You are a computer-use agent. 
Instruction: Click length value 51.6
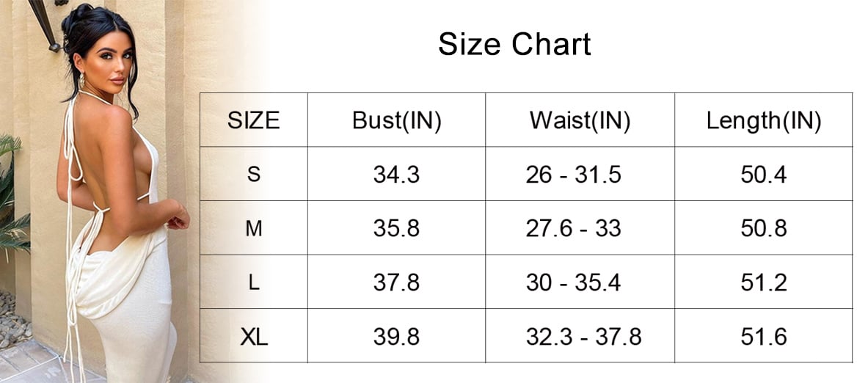763,337
